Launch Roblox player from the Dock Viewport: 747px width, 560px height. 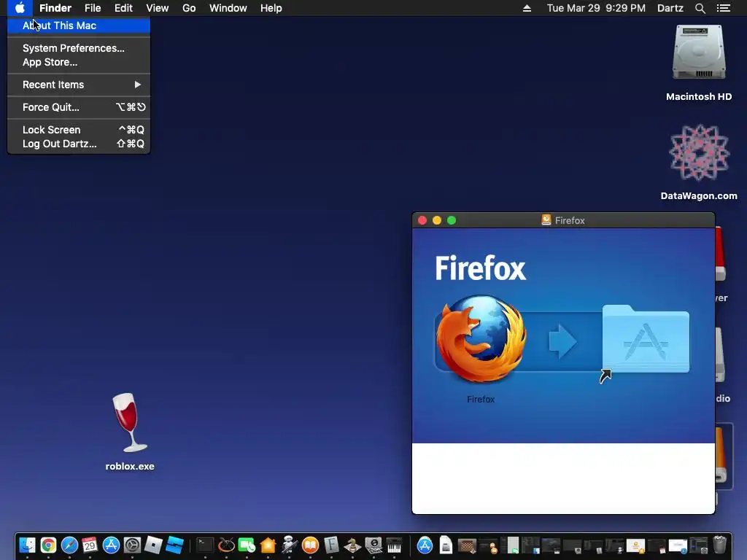point(153,545)
